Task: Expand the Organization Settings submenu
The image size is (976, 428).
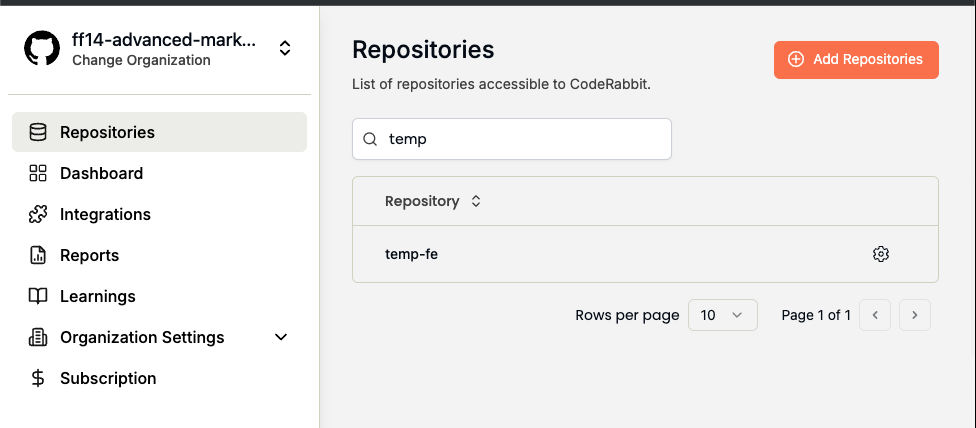Action: click(281, 337)
